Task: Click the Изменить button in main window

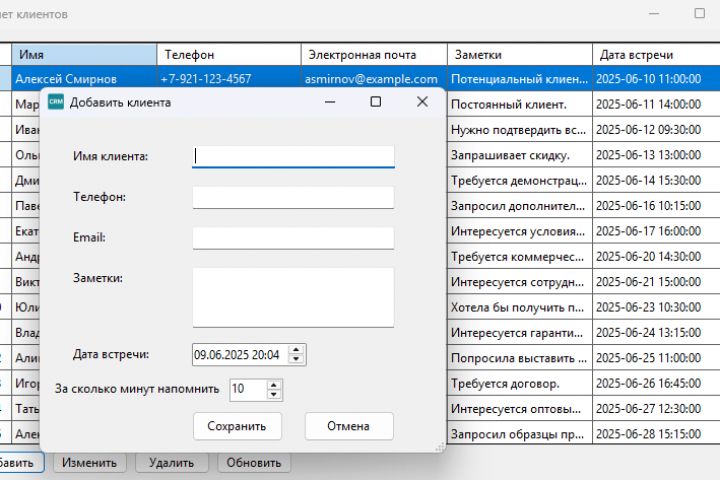Action: click(x=90, y=463)
